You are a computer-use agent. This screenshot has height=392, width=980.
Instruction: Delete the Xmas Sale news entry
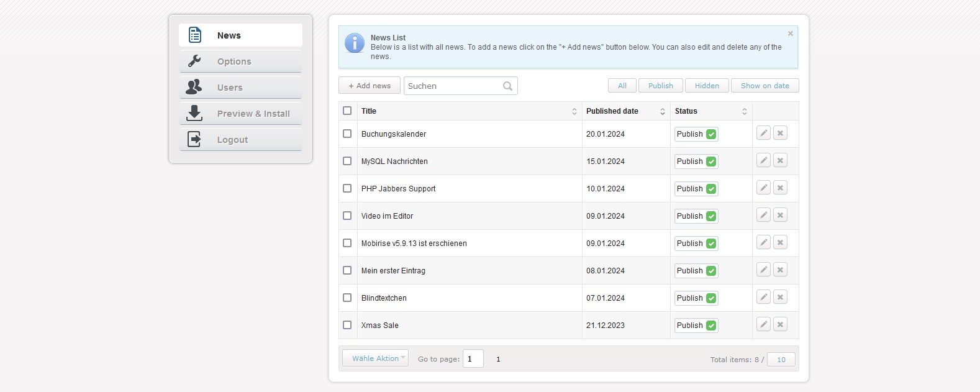click(780, 324)
